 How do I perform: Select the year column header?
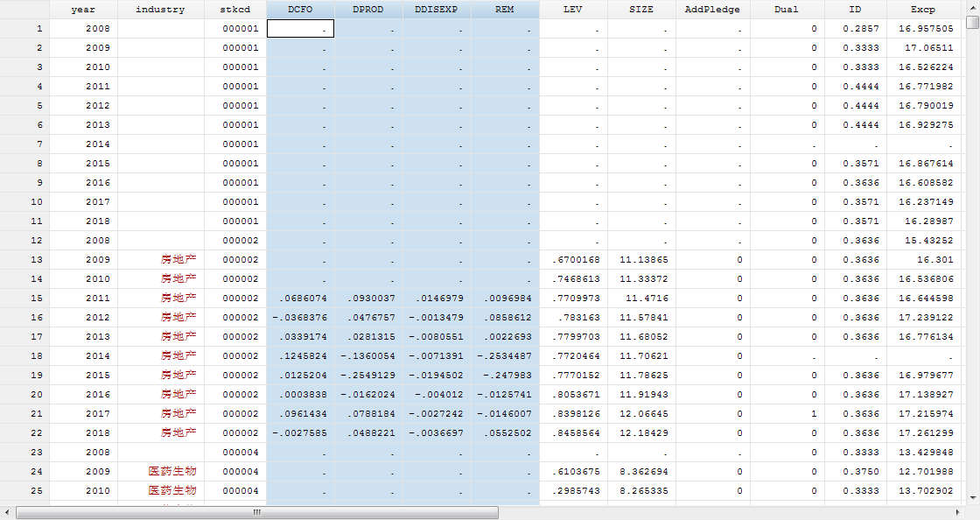click(83, 10)
